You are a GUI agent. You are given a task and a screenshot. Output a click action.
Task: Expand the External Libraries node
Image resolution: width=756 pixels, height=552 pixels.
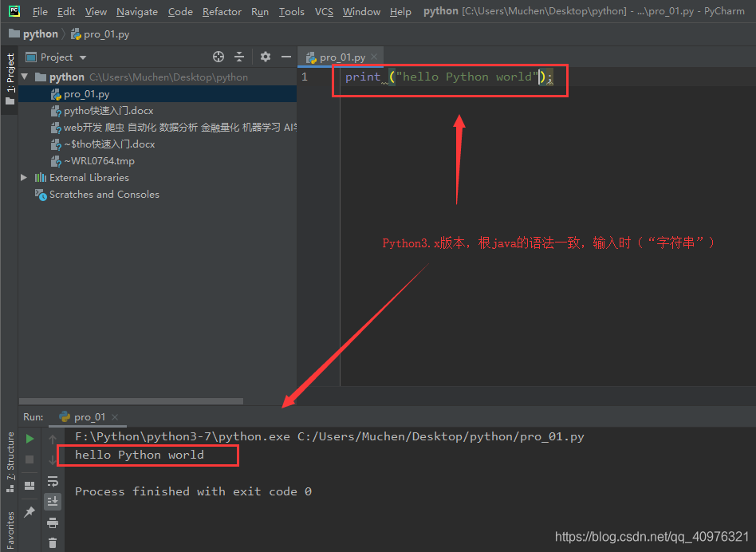24,177
